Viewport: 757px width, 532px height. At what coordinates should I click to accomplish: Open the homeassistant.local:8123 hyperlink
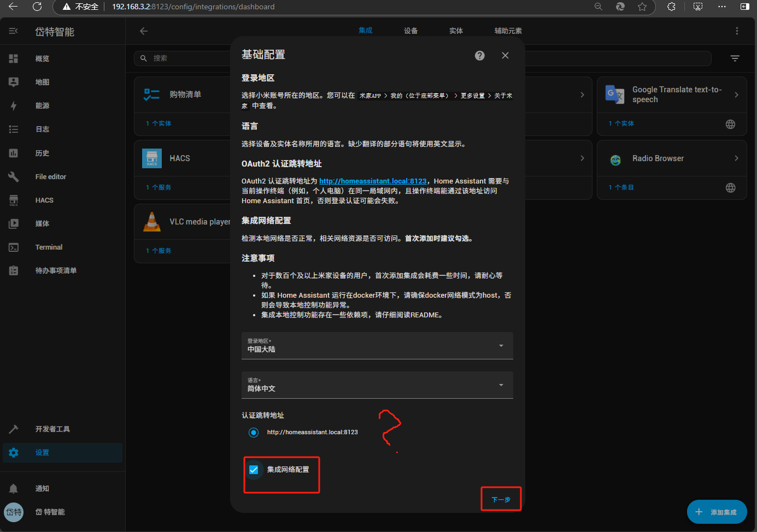pos(373,181)
